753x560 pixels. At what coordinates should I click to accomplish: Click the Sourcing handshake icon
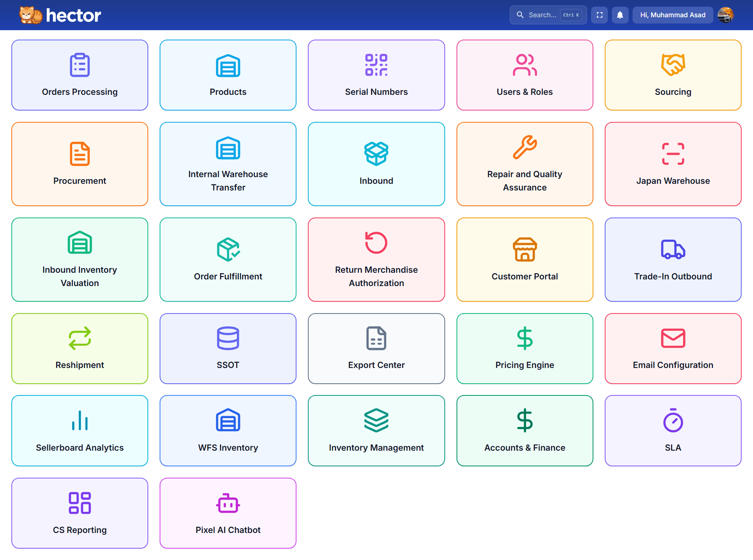[x=673, y=65]
